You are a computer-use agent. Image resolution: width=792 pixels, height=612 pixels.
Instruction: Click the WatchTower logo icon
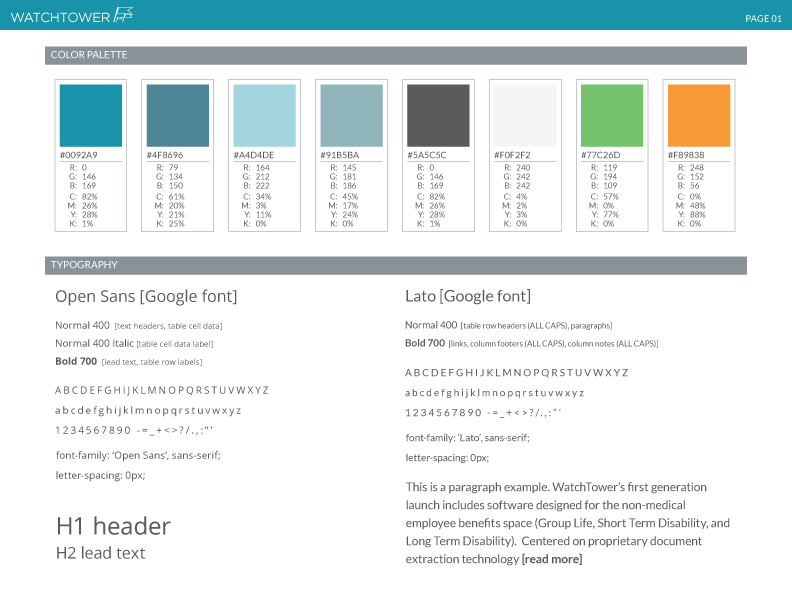click(123, 15)
